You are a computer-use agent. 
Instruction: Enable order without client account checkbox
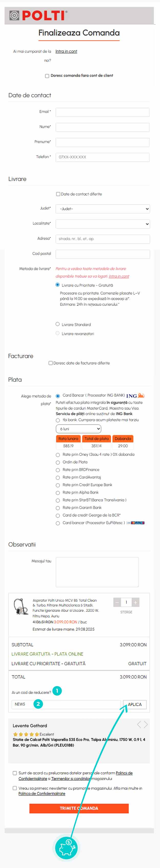[47, 76]
